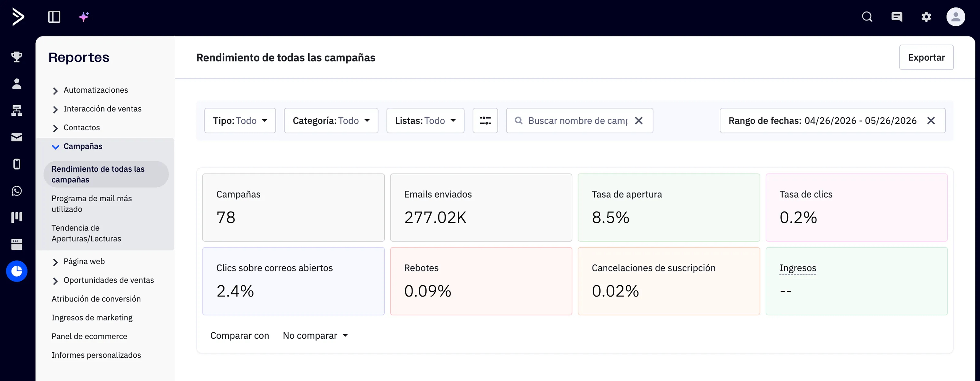Click the Campañas 78 metric card
The height and width of the screenshot is (381, 980).
point(293,207)
